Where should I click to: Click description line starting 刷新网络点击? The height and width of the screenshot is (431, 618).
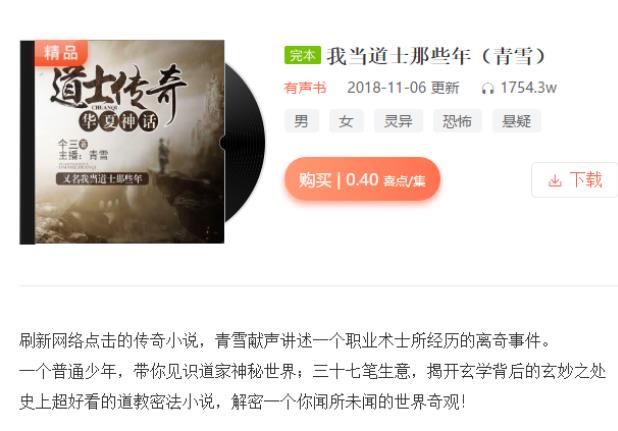click(285, 341)
